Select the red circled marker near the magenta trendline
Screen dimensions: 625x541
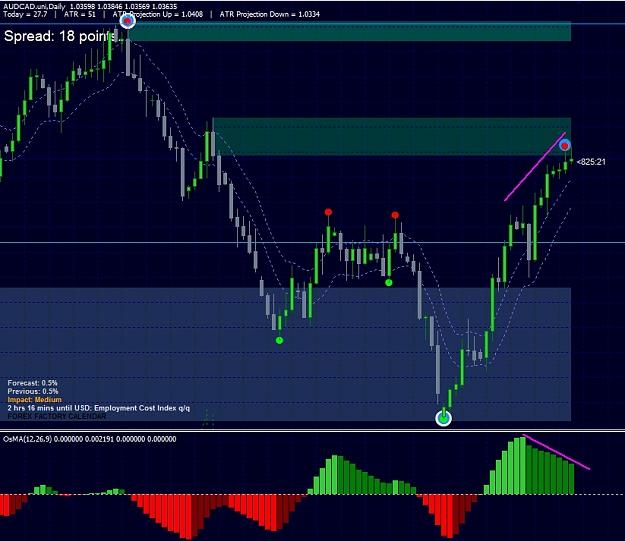tap(564, 146)
